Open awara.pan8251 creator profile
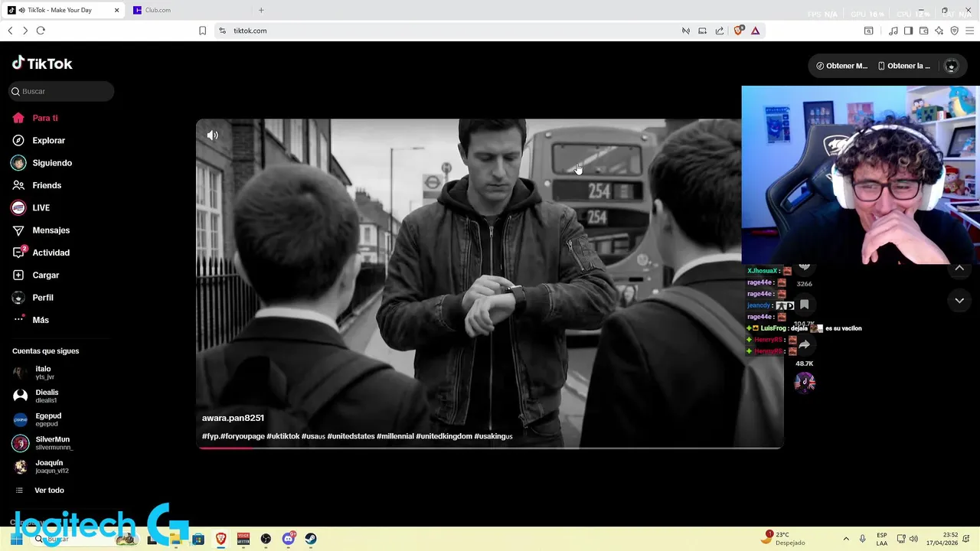The image size is (980, 551). pyautogui.click(x=233, y=418)
